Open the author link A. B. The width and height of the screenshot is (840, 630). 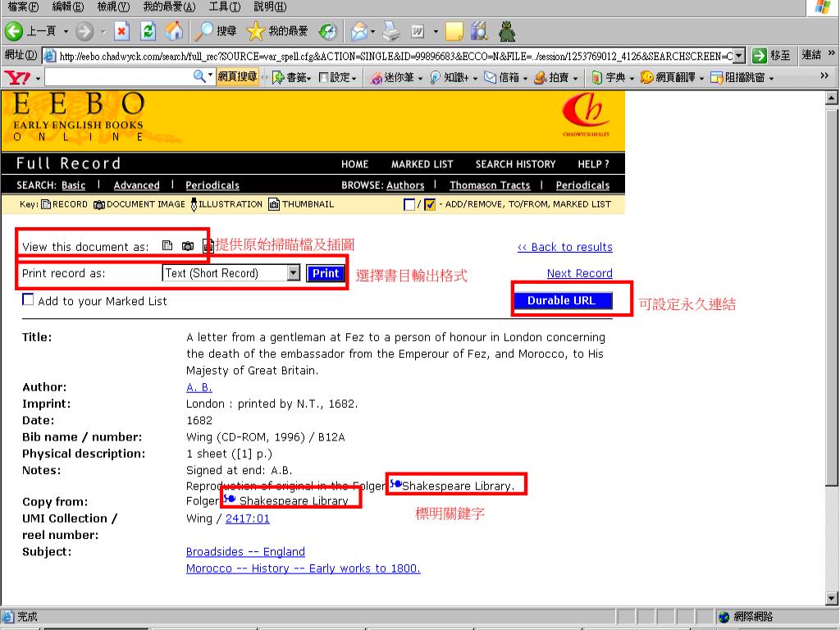tap(199, 387)
